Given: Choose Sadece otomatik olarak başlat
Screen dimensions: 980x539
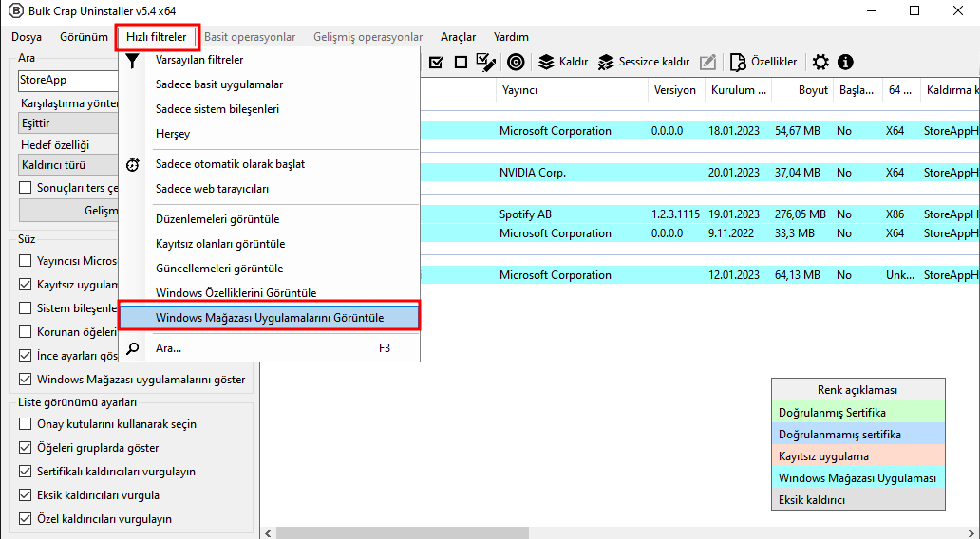Looking at the screenshot, I should pos(269,164).
